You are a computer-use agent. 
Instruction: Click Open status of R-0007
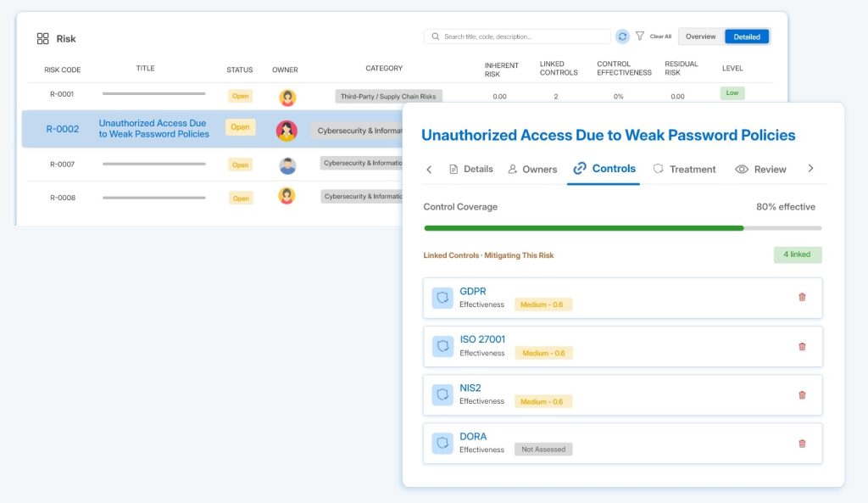tap(240, 165)
